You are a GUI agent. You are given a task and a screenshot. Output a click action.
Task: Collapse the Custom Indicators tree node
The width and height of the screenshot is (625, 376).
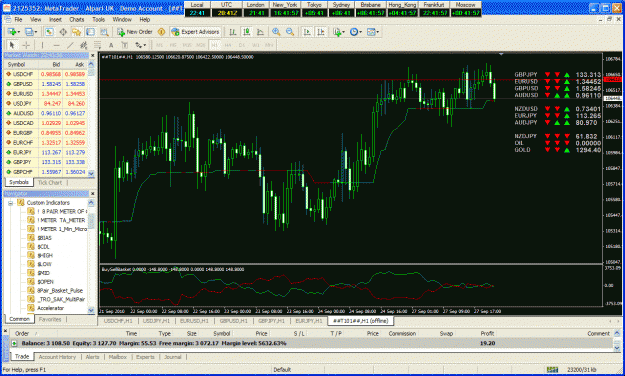(x=10, y=203)
